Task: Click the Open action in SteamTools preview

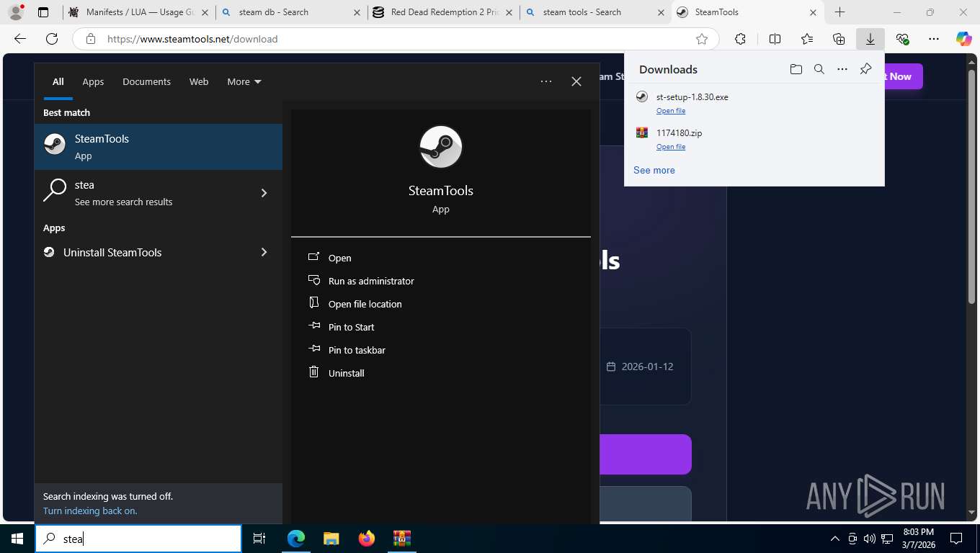Action: 339,258
